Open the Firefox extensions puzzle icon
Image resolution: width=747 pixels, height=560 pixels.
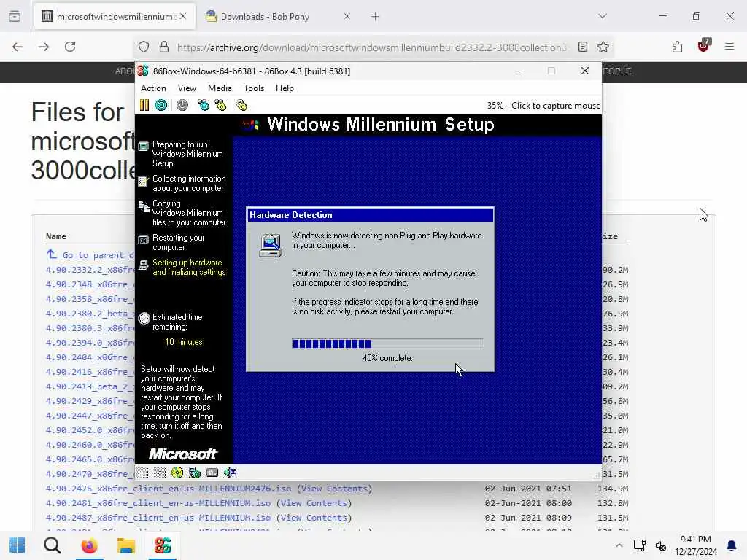point(677,47)
